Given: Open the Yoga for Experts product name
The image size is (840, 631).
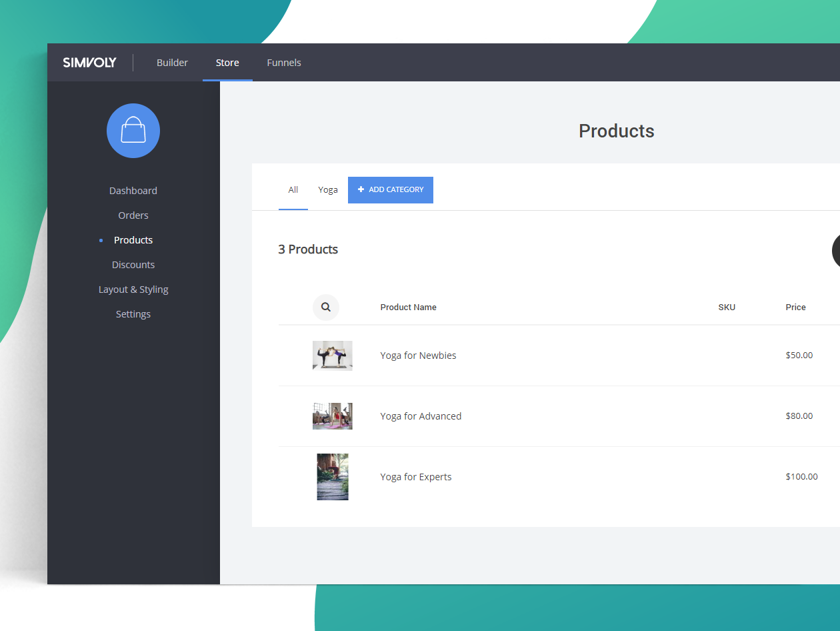Looking at the screenshot, I should click(x=416, y=477).
